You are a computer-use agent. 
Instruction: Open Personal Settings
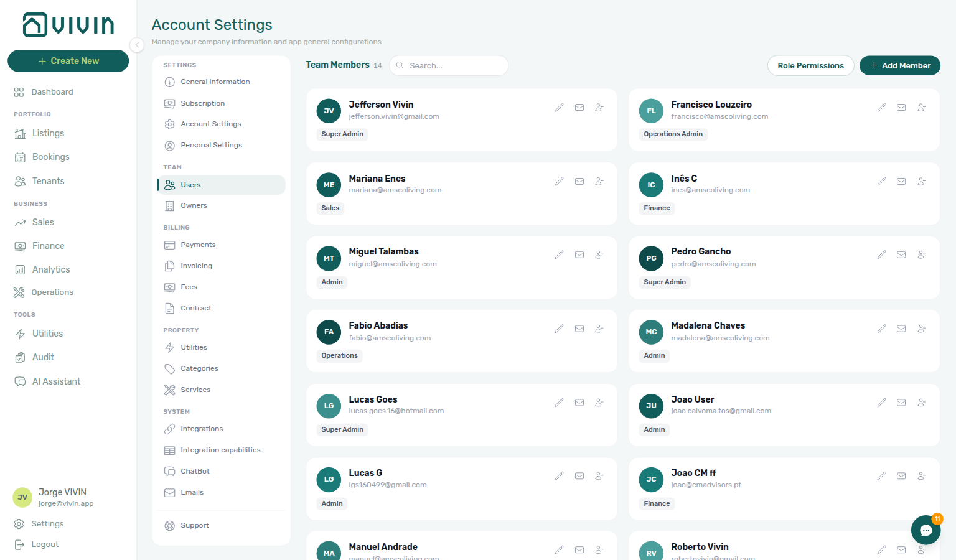(221, 145)
